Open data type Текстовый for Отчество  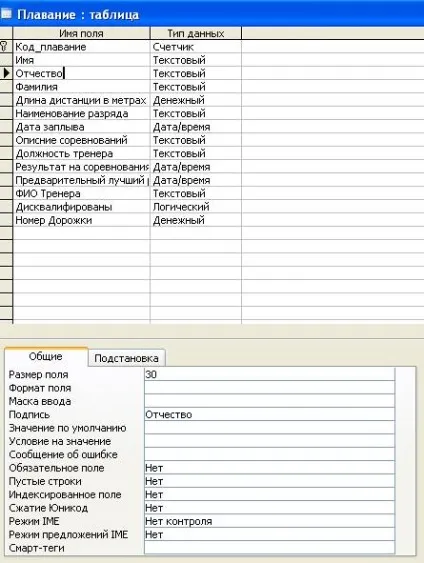click(196, 73)
